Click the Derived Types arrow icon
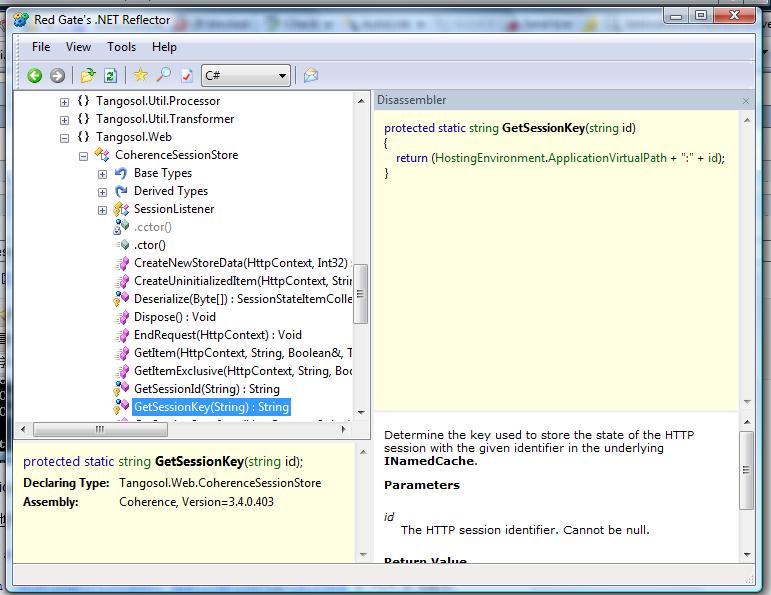This screenshot has width=771, height=595. click(x=121, y=191)
